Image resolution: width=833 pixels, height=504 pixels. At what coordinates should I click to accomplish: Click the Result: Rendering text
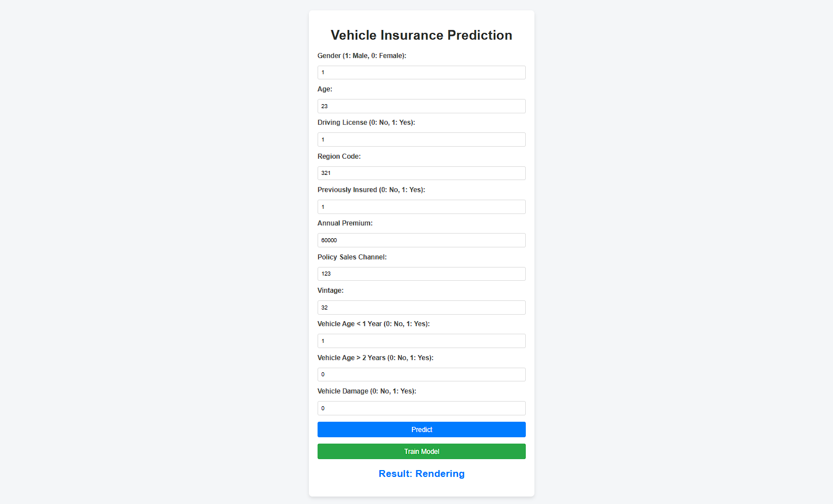(x=421, y=474)
